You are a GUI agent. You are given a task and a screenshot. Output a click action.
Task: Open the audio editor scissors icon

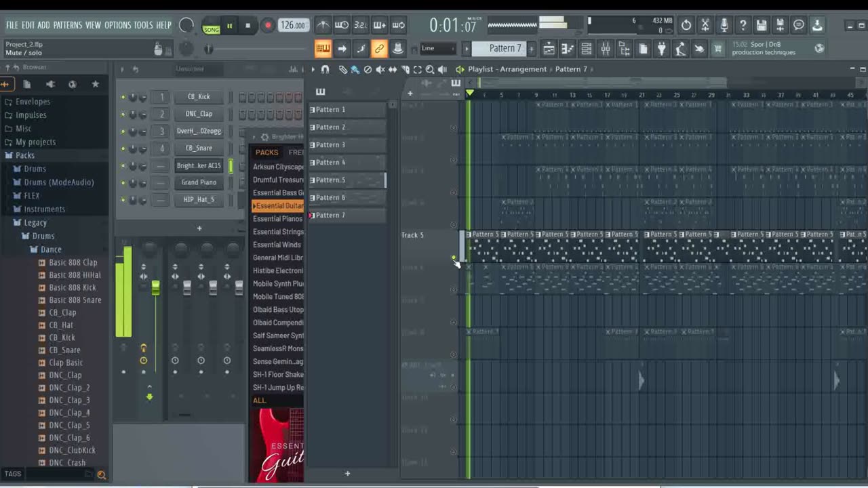705,26
